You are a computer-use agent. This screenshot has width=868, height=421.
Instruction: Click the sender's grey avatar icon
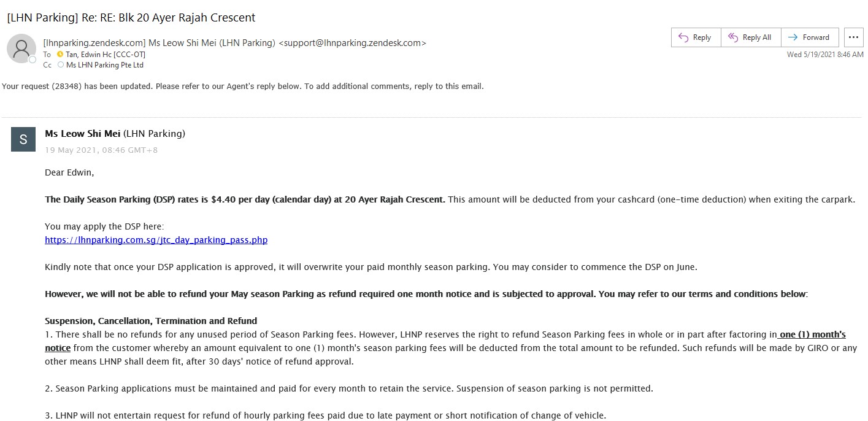21,48
